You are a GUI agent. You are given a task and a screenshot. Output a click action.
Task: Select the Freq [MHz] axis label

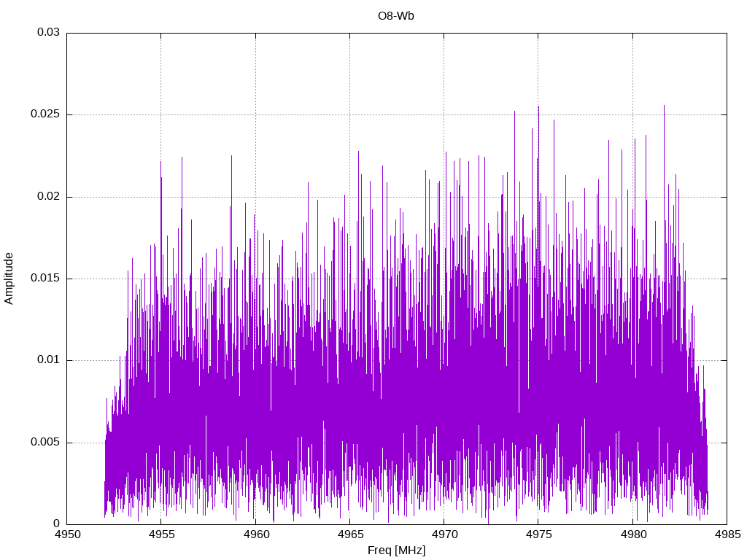pyautogui.click(x=396, y=551)
